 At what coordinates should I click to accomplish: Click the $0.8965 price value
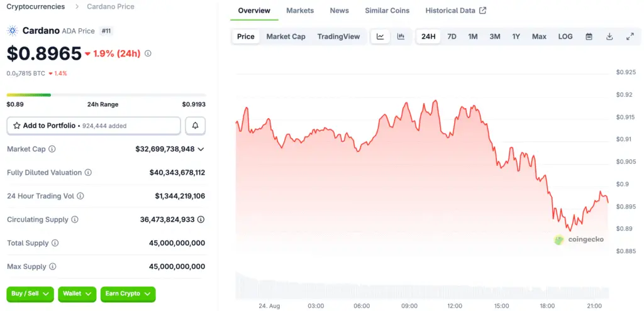45,53
